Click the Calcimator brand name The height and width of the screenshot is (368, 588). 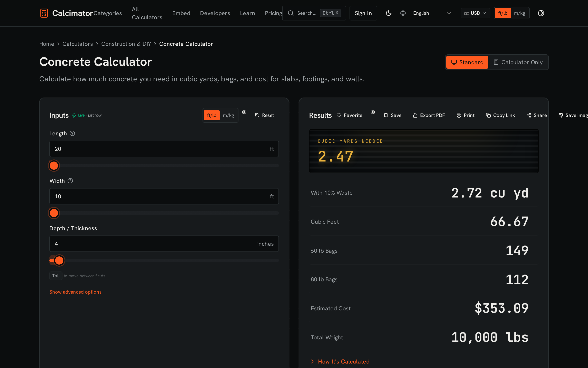(73, 13)
